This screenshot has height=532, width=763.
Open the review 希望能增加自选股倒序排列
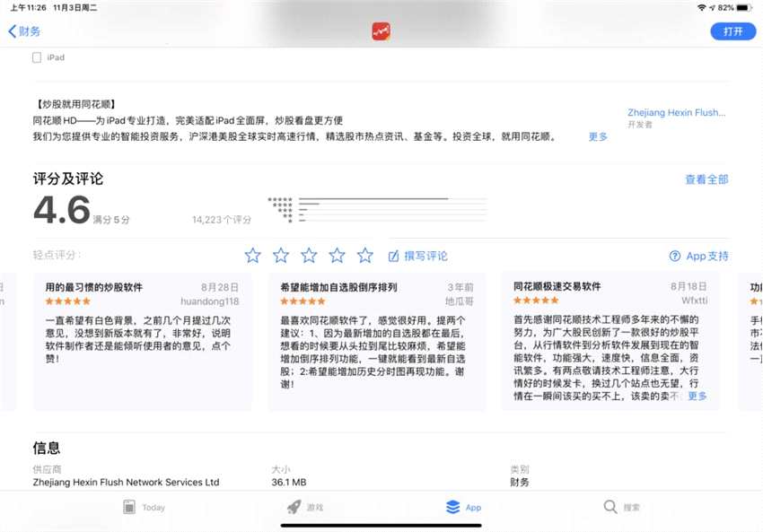[x=377, y=342]
